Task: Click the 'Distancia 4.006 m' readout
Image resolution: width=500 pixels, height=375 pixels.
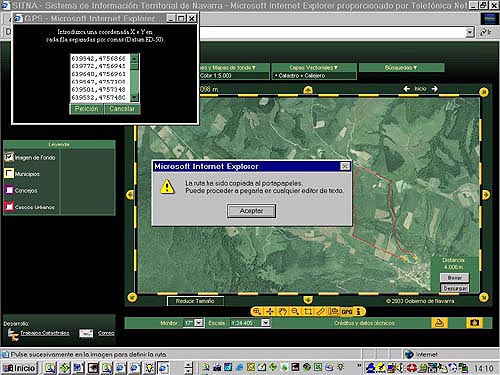Action: point(454,263)
